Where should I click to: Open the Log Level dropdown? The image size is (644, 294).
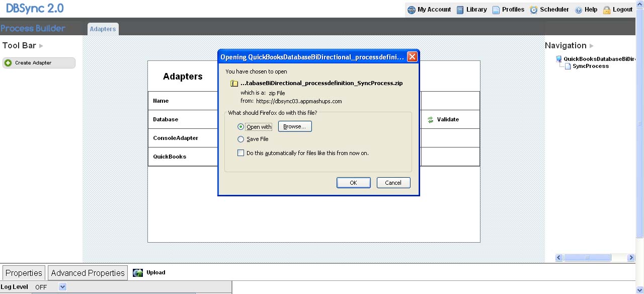click(62, 287)
